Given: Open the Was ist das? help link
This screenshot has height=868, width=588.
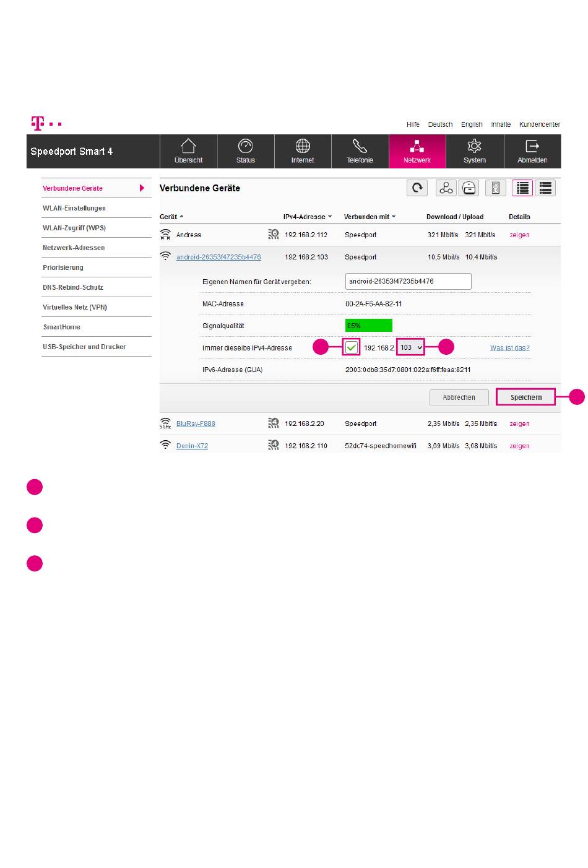Looking at the screenshot, I should [510, 348].
